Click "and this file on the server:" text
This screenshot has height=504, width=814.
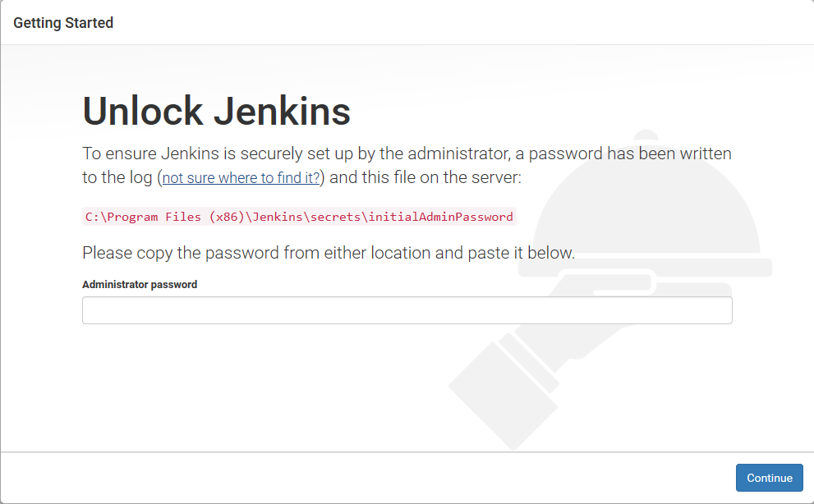coord(430,178)
